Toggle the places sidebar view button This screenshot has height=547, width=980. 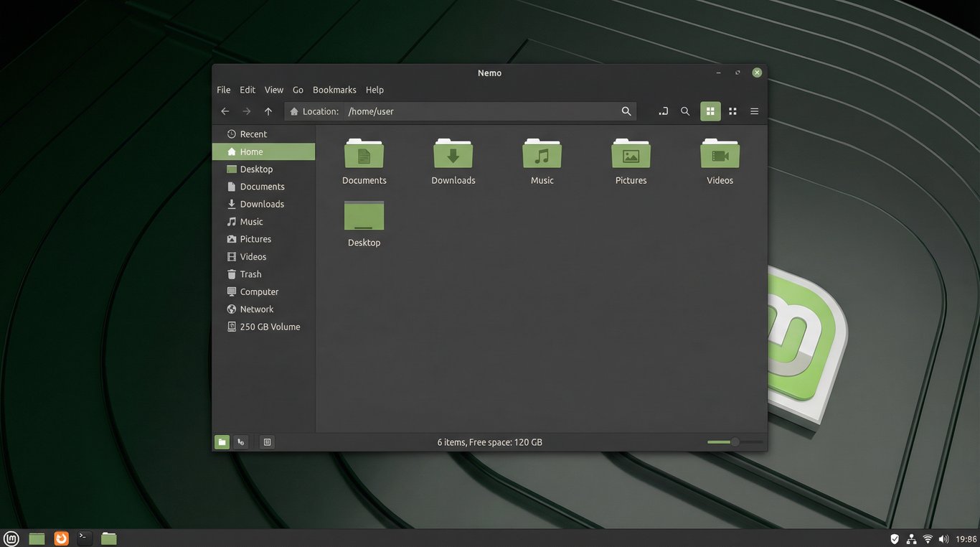(222, 441)
